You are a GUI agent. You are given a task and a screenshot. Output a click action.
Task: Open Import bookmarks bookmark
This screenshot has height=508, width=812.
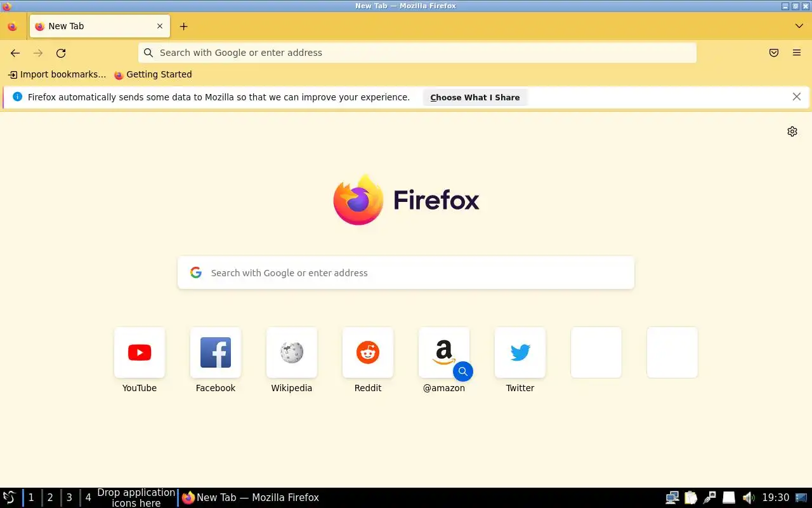(x=57, y=74)
